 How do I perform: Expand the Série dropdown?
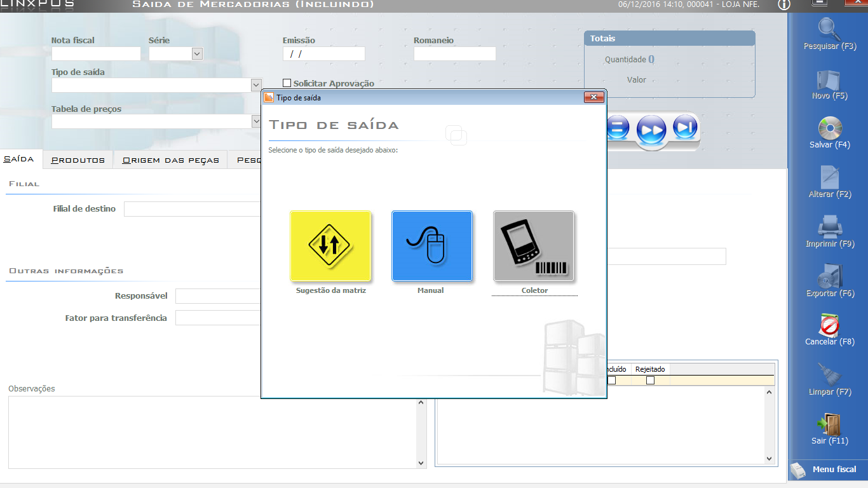196,54
